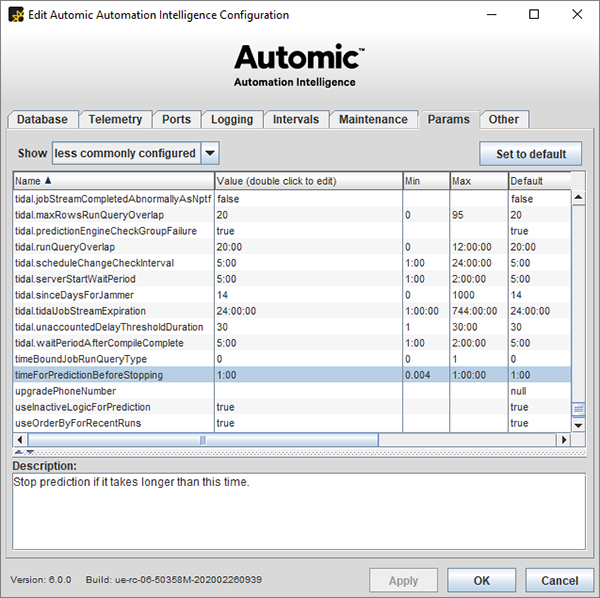This screenshot has width=600, height=598.
Task: Click the Apply button
Action: [x=403, y=580]
